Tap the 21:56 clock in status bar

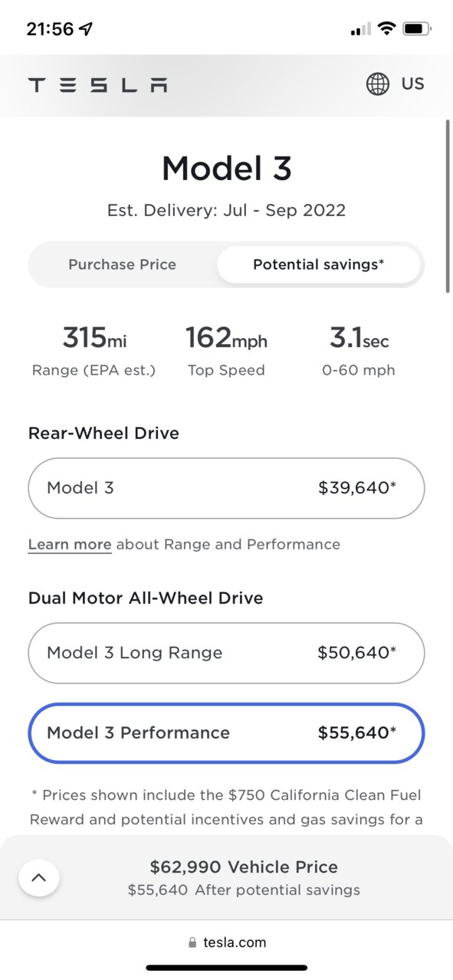[50, 29]
